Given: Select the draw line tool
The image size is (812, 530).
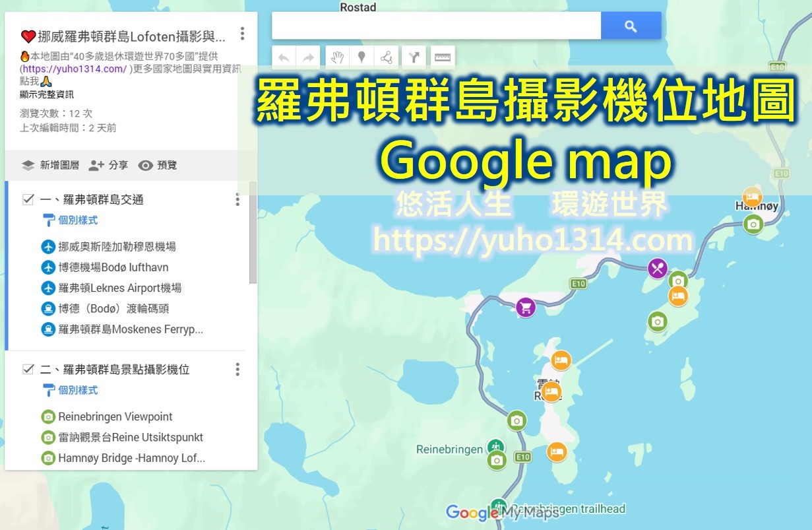Looking at the screenshot, I should [x=387, y=57].
